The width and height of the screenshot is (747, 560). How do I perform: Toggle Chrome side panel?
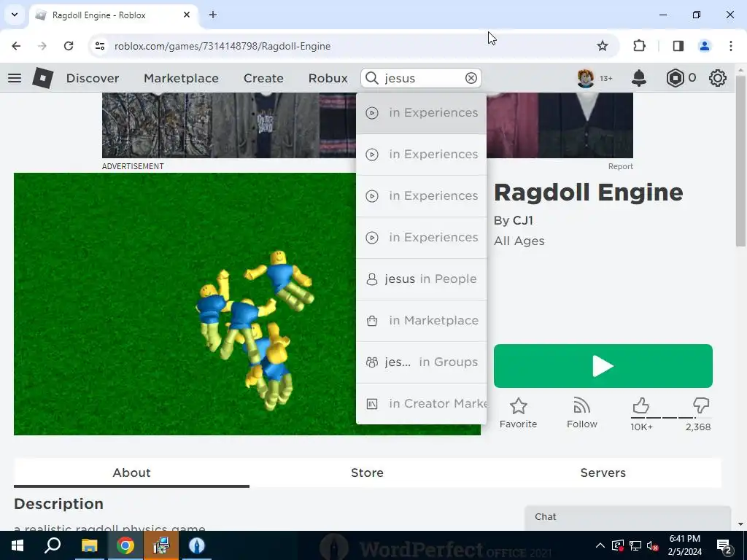coord(678,46)
